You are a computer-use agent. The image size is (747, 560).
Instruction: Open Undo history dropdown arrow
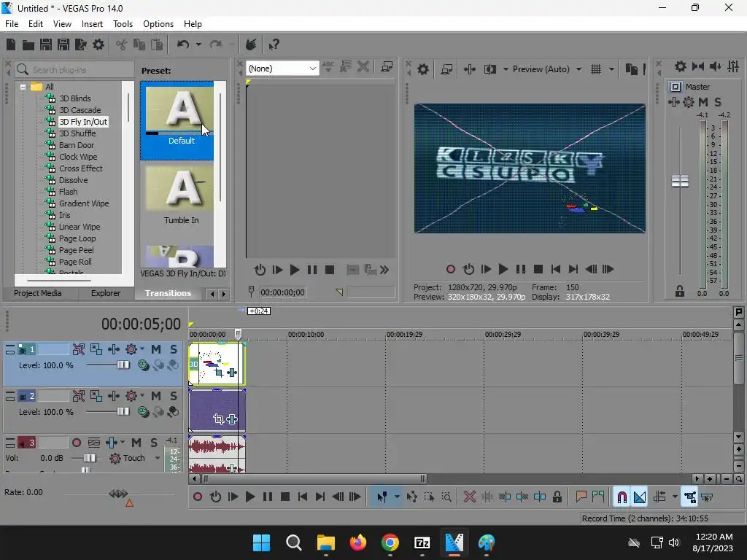click(198, 44)
